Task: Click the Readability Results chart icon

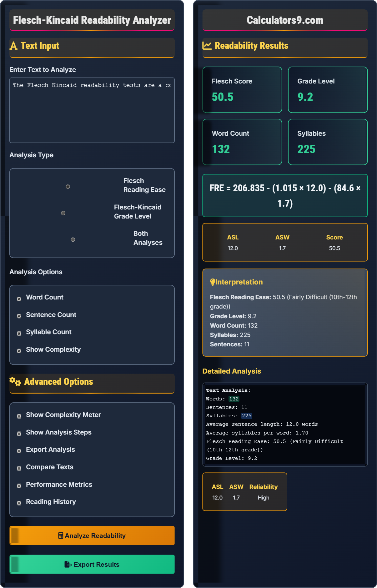Action: point(207,46)
